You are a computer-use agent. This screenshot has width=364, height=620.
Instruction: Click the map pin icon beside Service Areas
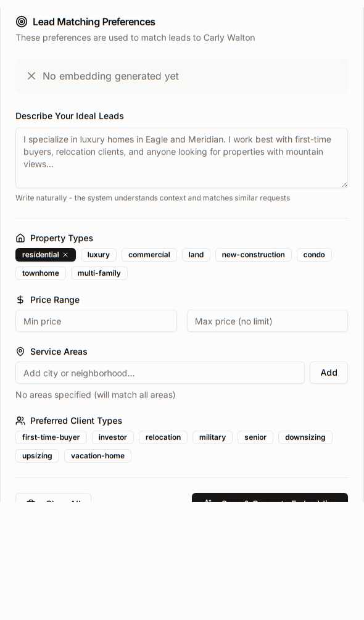pyautogui.click(x=20, y=352)
